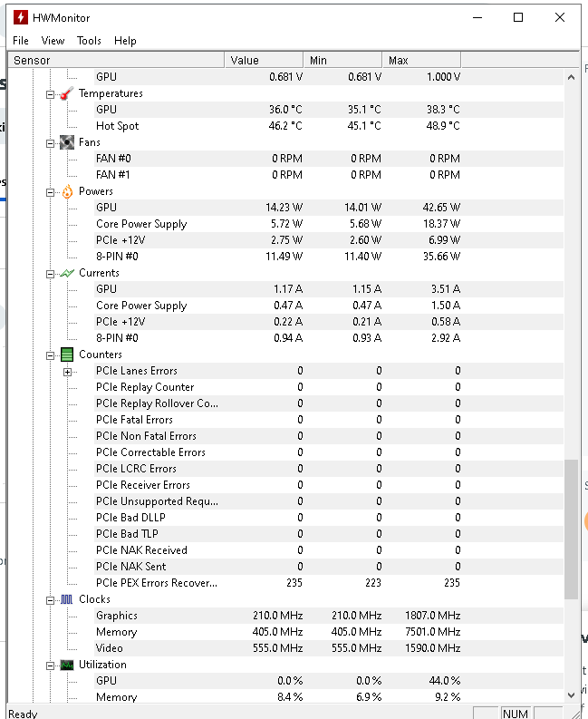Viewport: 588px width, 719px height.
Task: Click the Max column header
Action: coord(421,60)
